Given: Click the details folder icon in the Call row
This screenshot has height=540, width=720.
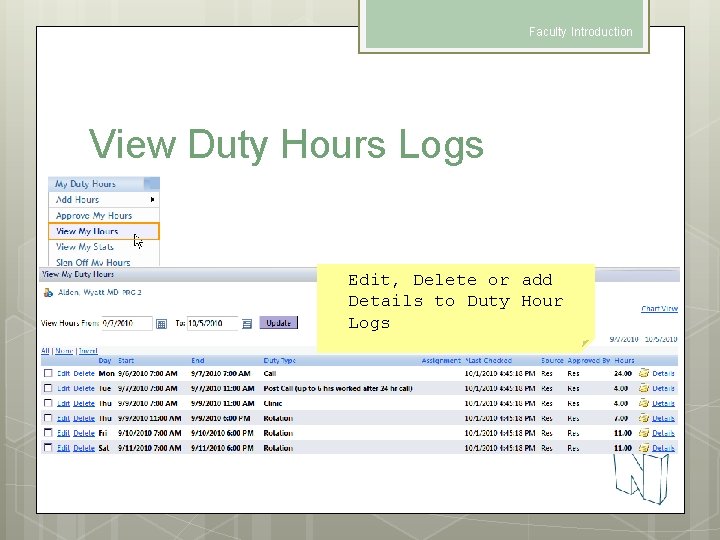Looking at the screenshot, I should (644, 373).
